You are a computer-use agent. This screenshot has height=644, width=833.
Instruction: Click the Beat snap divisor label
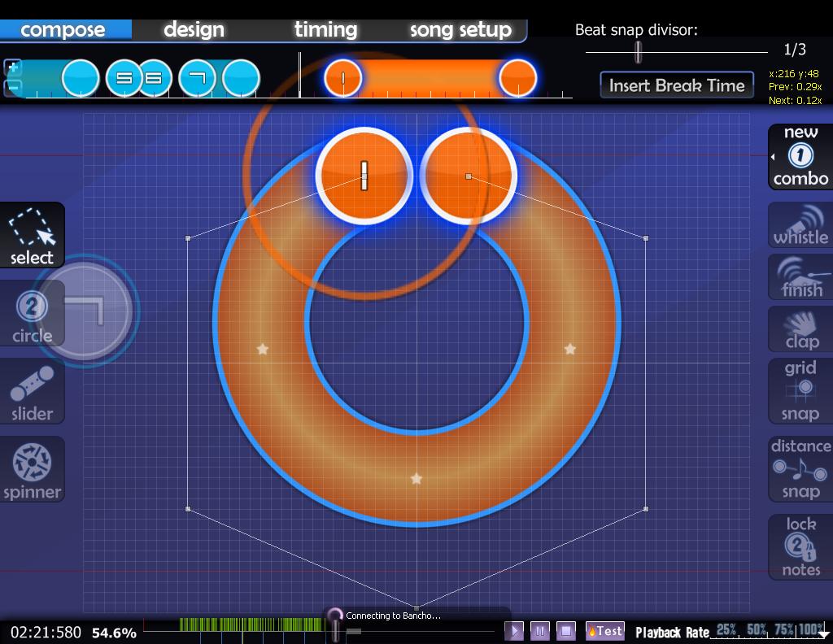pyautogui.click(x=636, y=30)
